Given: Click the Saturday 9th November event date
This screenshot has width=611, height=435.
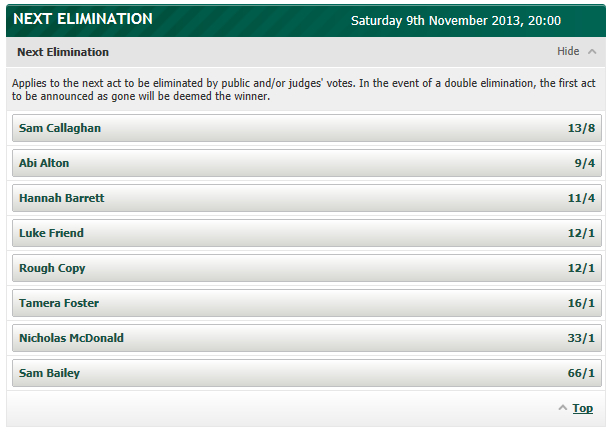Looking at the screenshot, I should click(x=455, y=20).
